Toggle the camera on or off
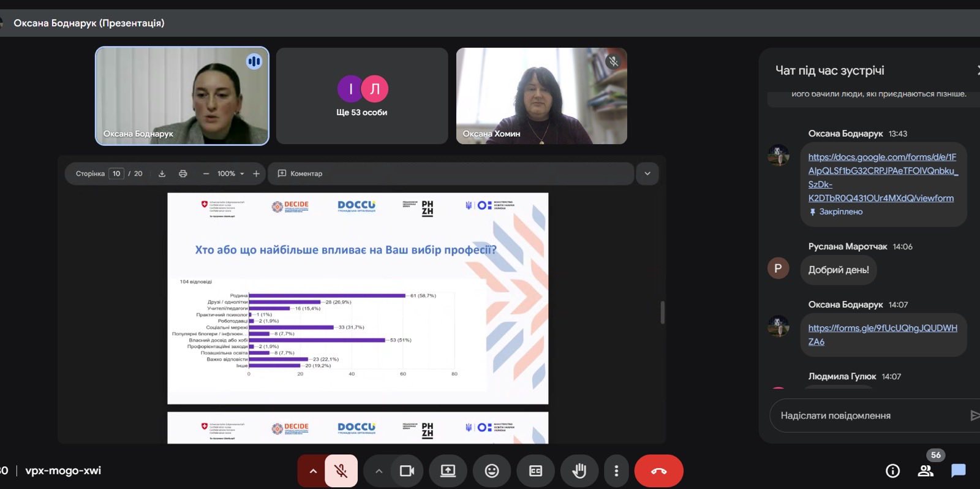Viewport: 980px width, 489px height. 407,471
